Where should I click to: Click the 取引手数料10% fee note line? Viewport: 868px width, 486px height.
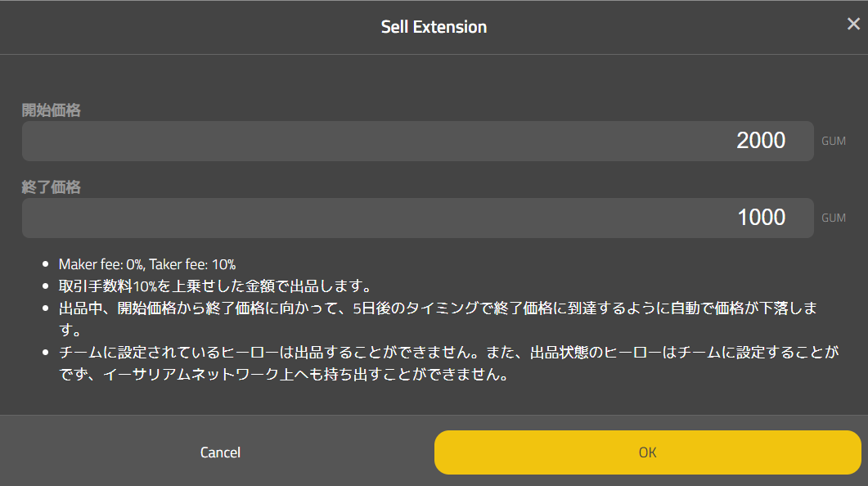click(215, 286)
